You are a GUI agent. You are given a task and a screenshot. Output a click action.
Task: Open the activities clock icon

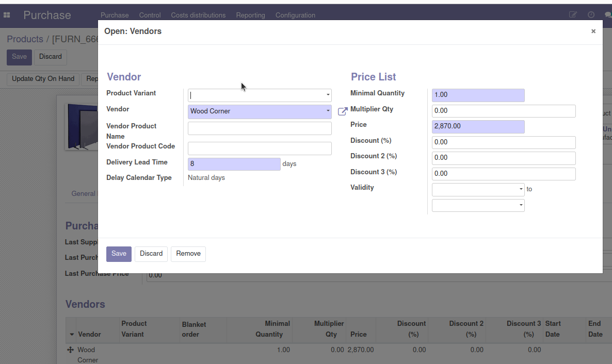coord(591,15)
